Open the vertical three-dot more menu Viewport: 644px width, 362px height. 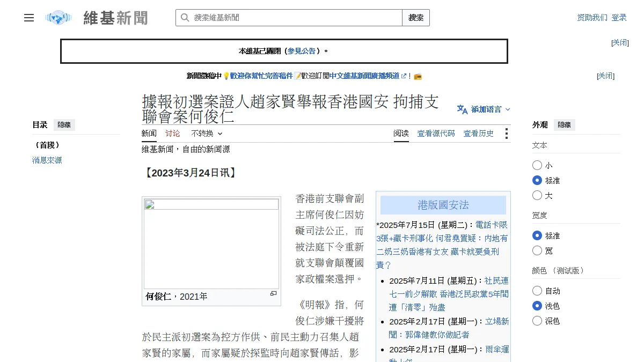pos(506,134)
